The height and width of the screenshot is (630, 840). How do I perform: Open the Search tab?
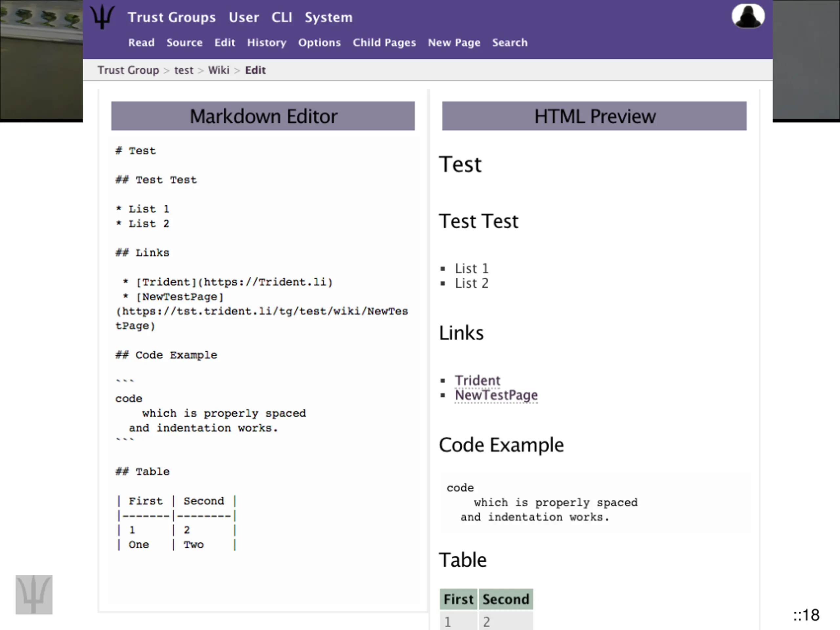[510, 43]
